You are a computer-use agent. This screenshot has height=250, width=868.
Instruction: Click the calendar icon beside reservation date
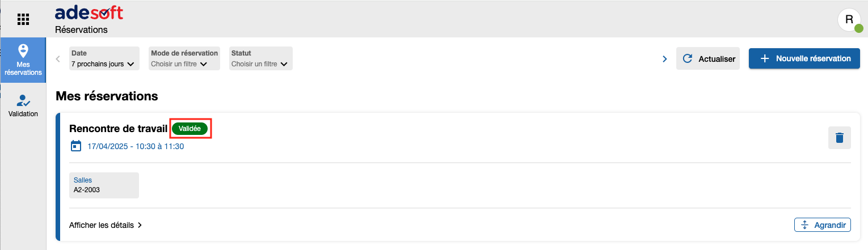75,146
